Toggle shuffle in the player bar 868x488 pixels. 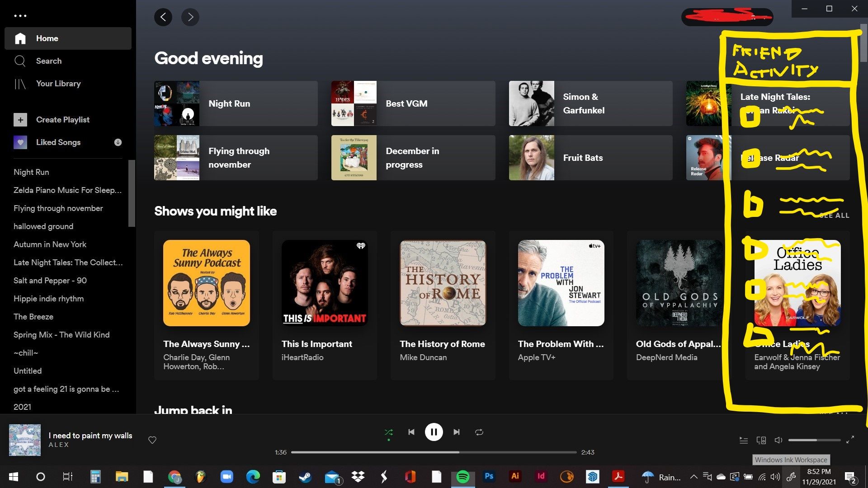(x=388, y=432)
